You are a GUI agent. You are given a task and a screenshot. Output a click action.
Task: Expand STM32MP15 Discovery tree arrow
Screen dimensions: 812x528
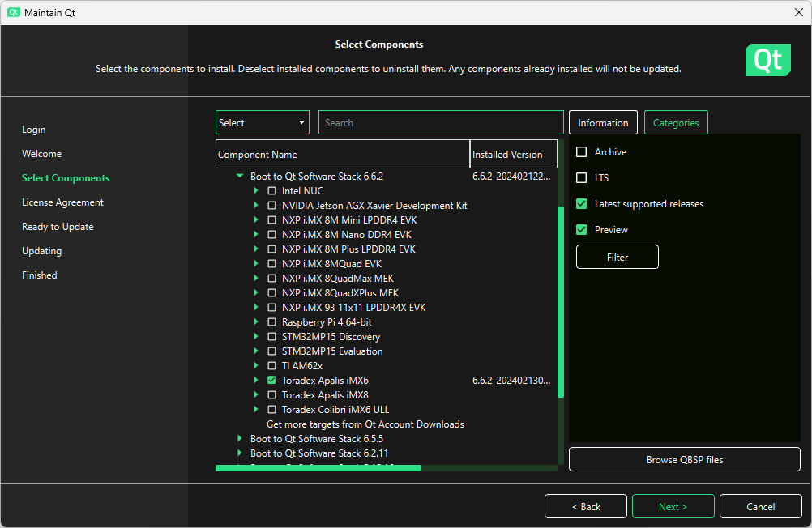click(x=256, y=337)
